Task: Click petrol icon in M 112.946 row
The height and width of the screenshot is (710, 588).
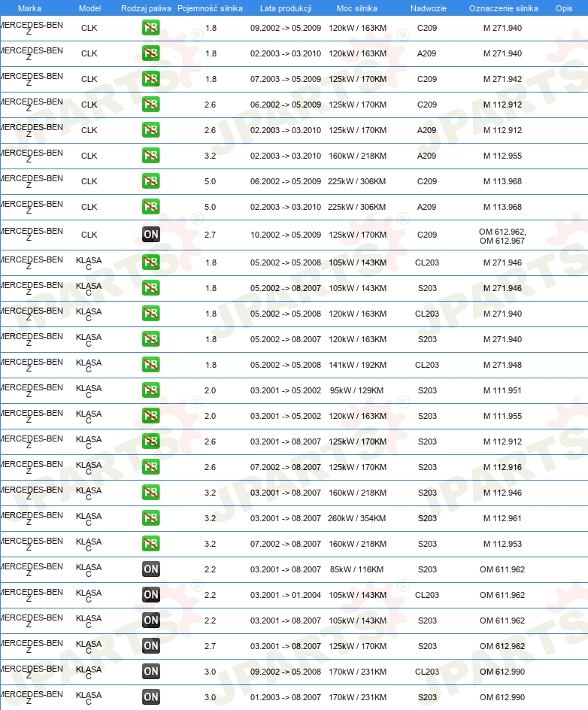Action: tap(150, 493)
